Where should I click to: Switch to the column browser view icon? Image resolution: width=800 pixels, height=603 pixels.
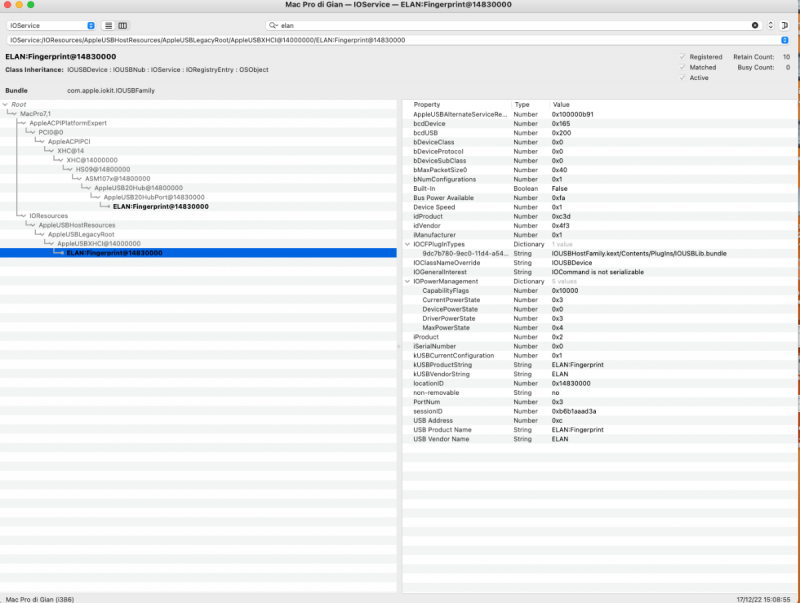tap(123, 26)
